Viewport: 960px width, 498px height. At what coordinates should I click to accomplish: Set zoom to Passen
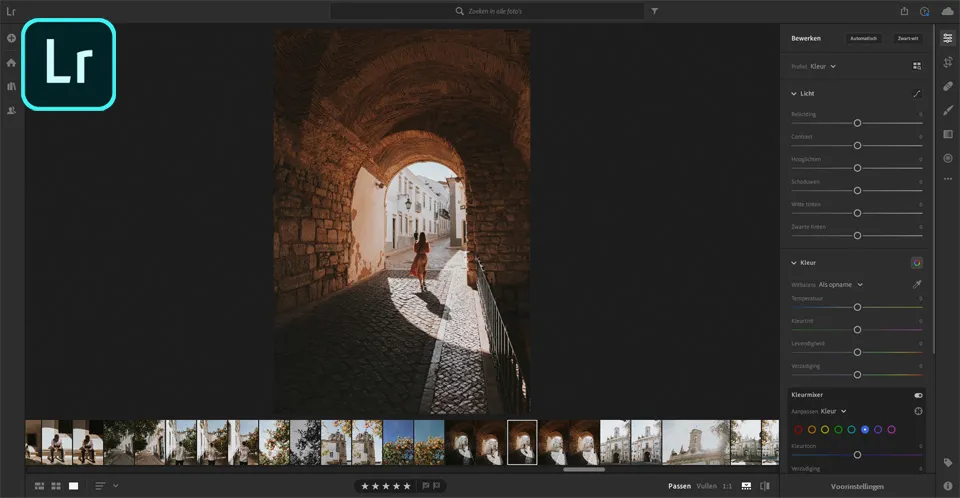pyautogui.click(x=679, y=486)
